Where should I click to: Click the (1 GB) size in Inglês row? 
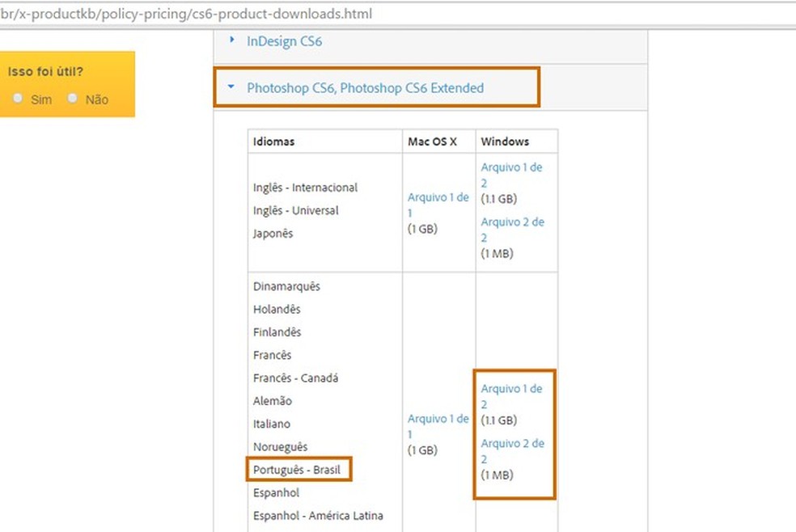click(x=422, y=229)
